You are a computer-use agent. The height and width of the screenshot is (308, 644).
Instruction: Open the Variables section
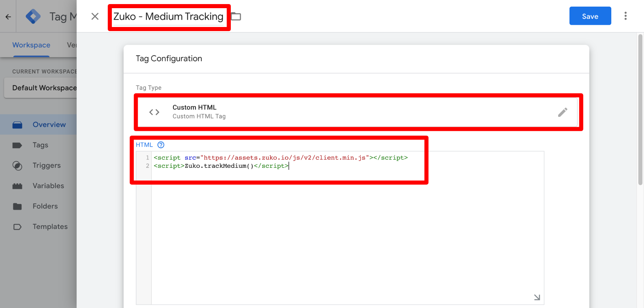point(48,186)
